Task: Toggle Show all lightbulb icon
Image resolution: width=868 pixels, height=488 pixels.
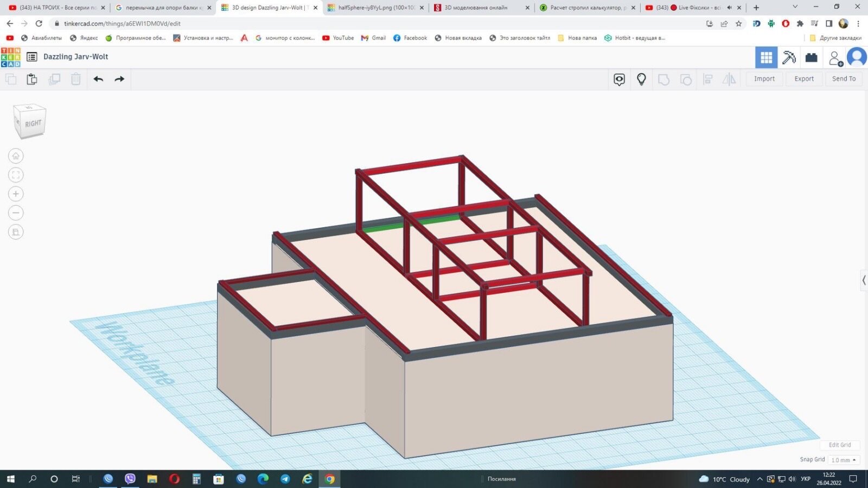Action: pyautogui.click(x=641, y=79)
